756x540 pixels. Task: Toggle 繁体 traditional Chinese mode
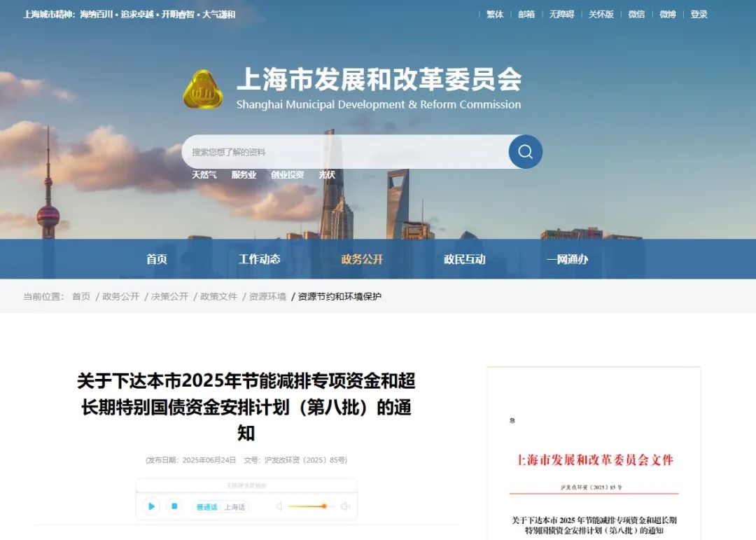point(495,14)
